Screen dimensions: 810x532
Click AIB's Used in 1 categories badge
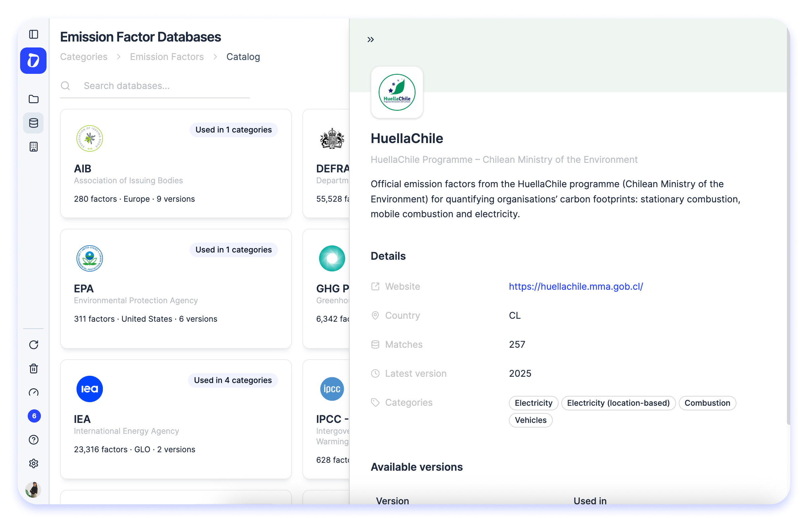pyautogui.click(x=234, y=130)
